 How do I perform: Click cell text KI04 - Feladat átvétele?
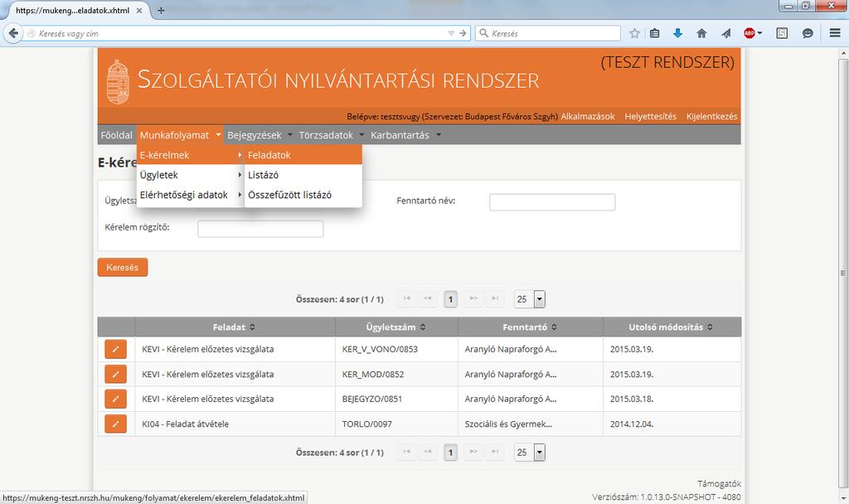click(185, 424)
